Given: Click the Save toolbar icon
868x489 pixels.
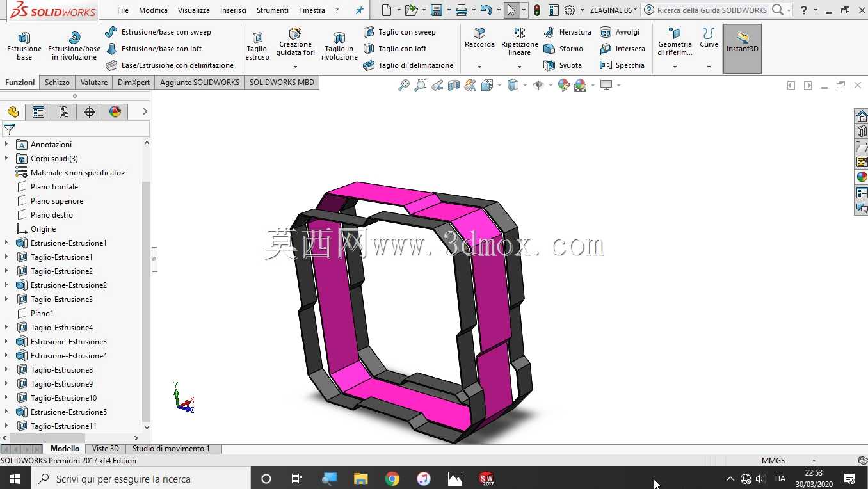Looking at the screenshot, I should [437, 10].
